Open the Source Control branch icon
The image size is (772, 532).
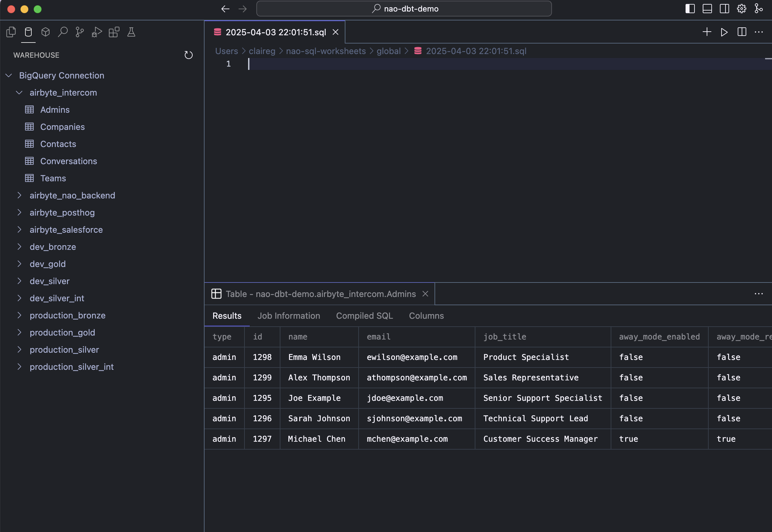coord(80,32)
